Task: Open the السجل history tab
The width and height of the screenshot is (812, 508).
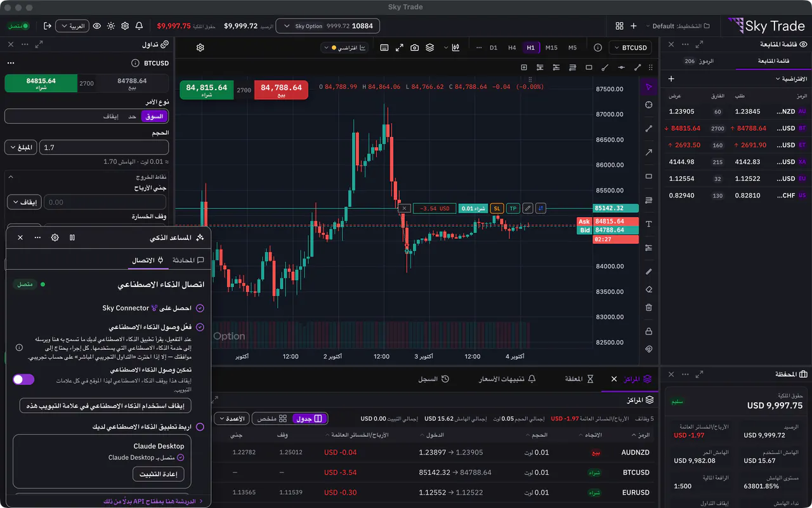Action: pyautogui.click(x=433, y=379)
